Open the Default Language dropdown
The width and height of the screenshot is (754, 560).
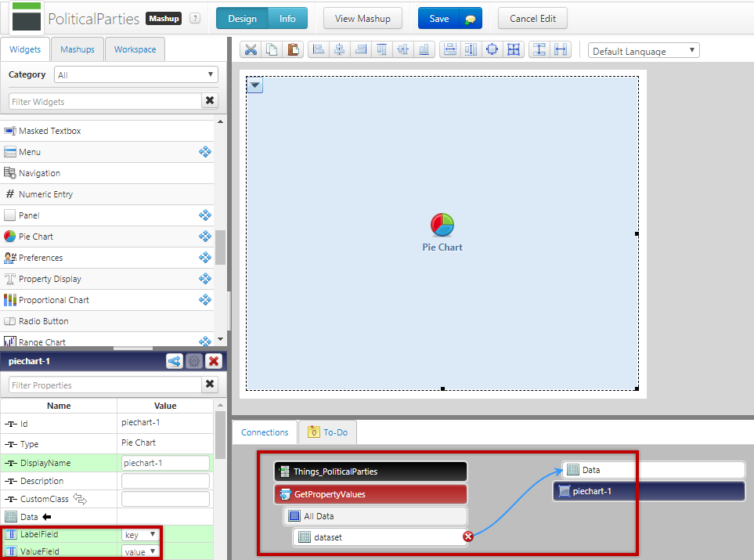click(x=644, y=50)
